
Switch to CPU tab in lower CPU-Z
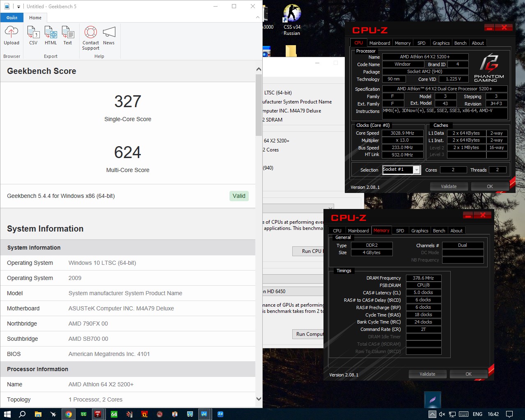coord(337,231)
